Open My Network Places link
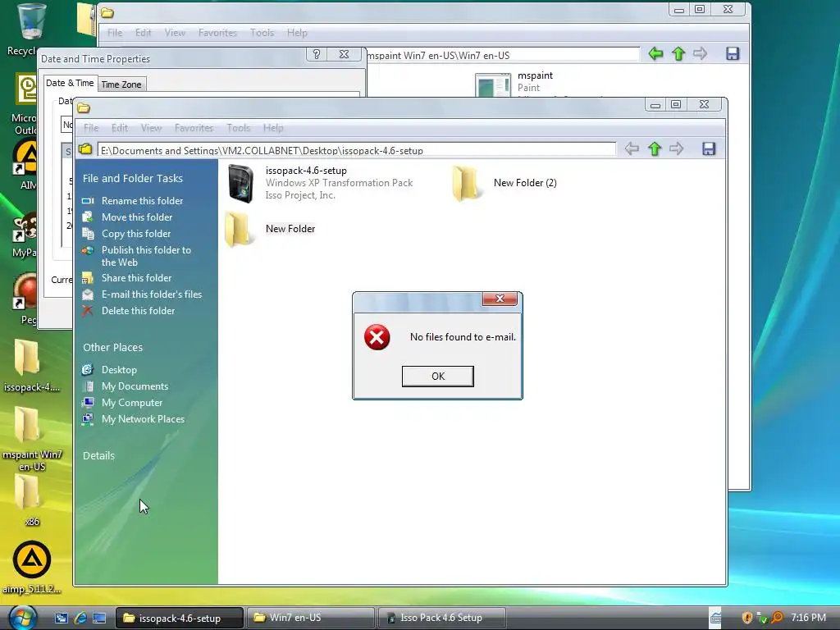840x630 pixels. (x=143, y=419)
